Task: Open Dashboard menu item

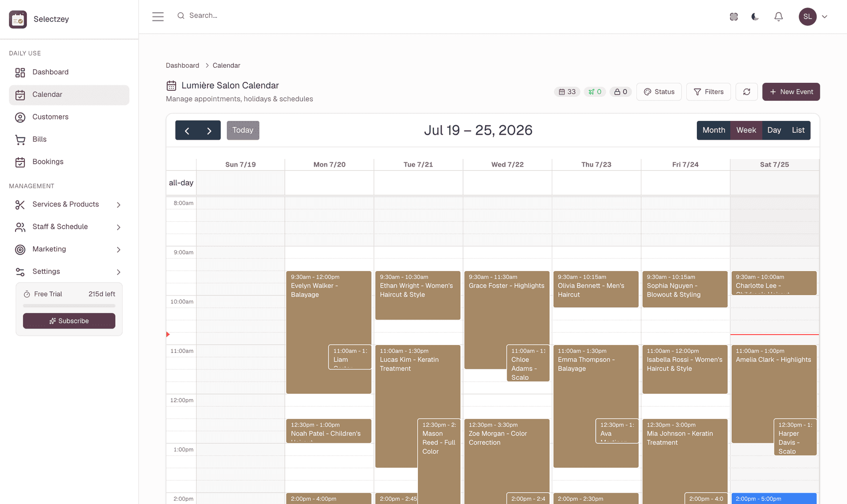Action: click(x=69, y=72)
